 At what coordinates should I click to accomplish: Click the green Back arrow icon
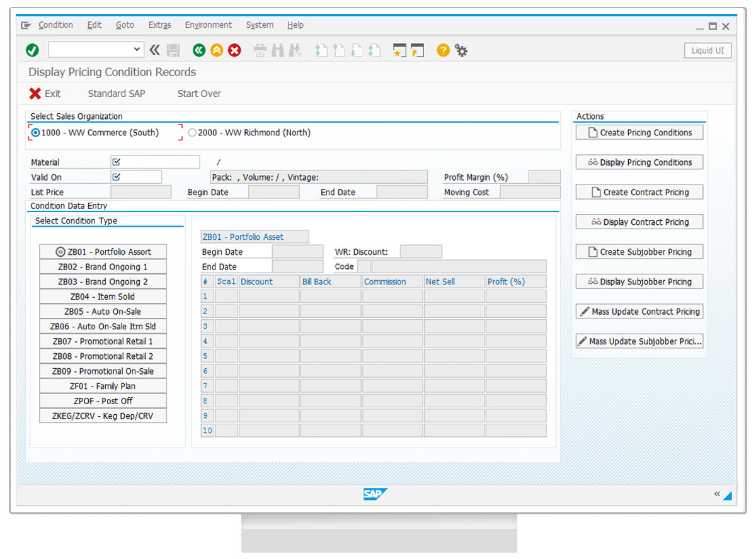(199, 50)
